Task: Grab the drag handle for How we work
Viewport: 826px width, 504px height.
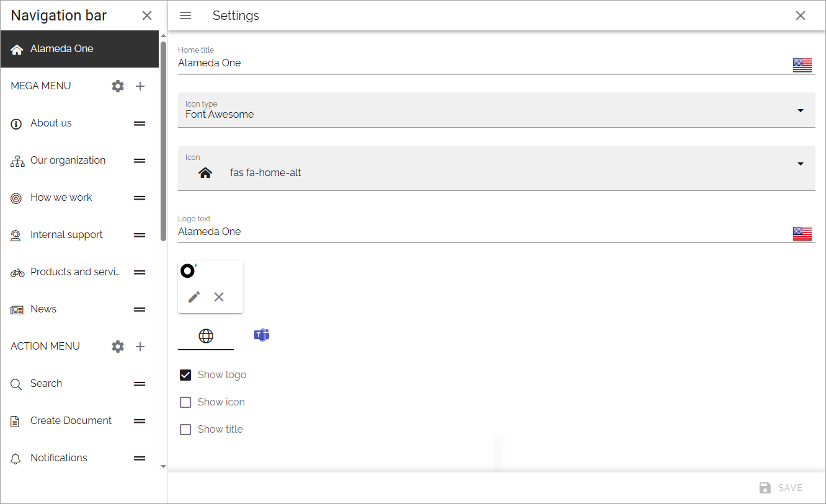Action: pos(140,198)
